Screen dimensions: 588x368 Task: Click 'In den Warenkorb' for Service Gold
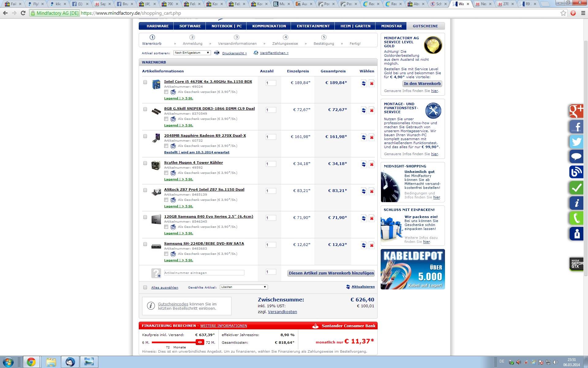(x=422, y=84)
